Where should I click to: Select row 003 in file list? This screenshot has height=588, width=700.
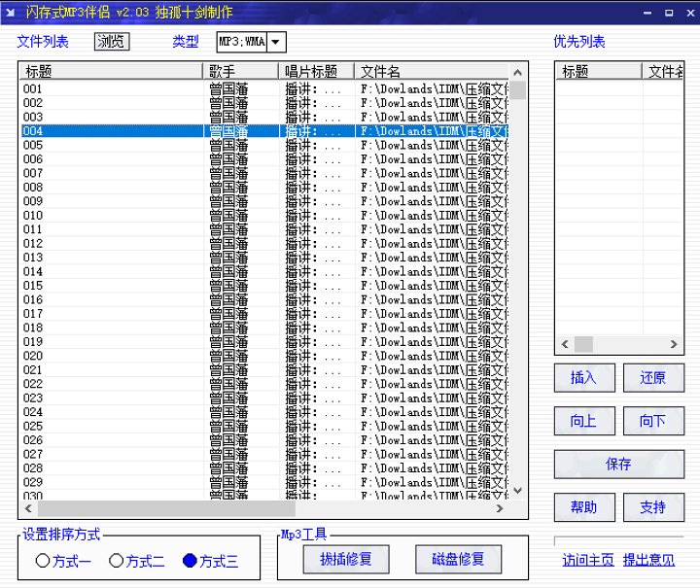264,117
